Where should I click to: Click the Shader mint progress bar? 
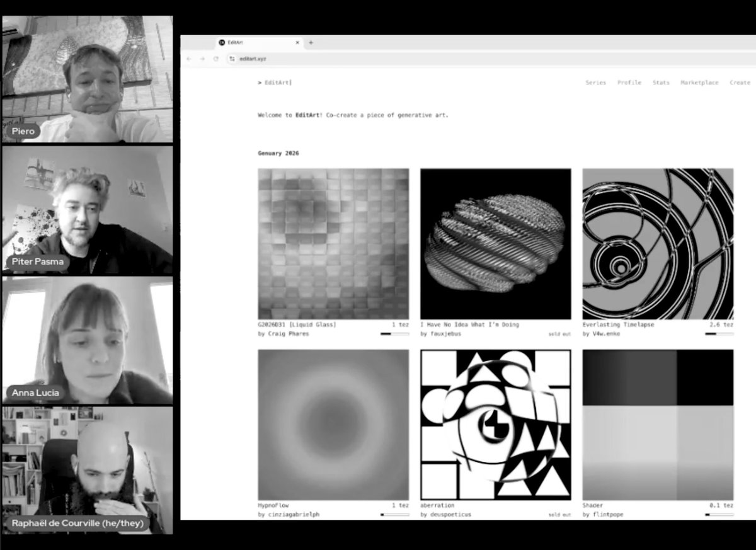[x=719, y=515]
